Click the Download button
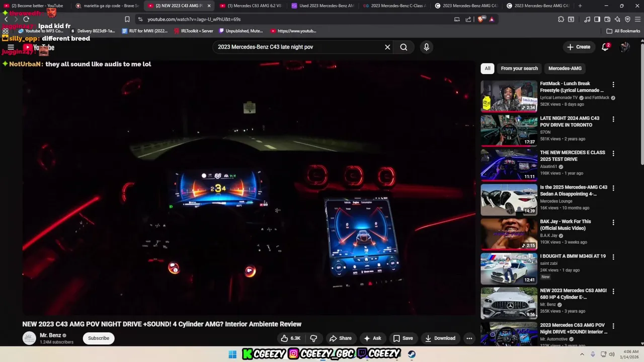Image resolution: width=644 pixels, height=362 pixels. coord(440,338)
